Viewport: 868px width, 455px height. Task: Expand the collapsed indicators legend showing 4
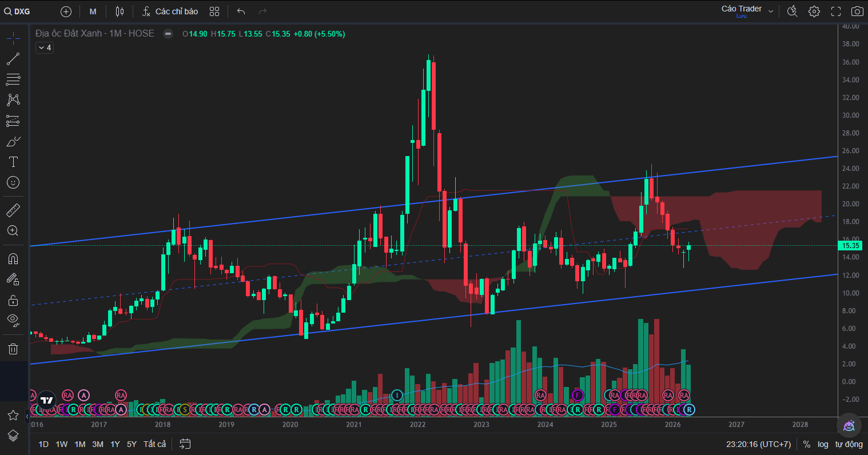click(x=45, y=48)
